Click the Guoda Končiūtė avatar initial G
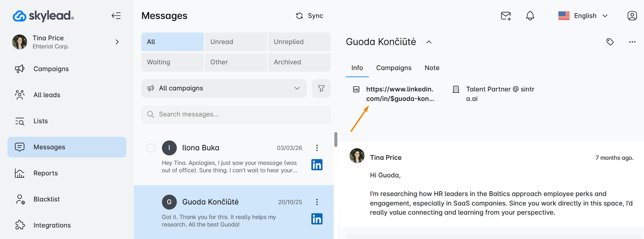Screen dimensions: 644x239 pos(169,202)
